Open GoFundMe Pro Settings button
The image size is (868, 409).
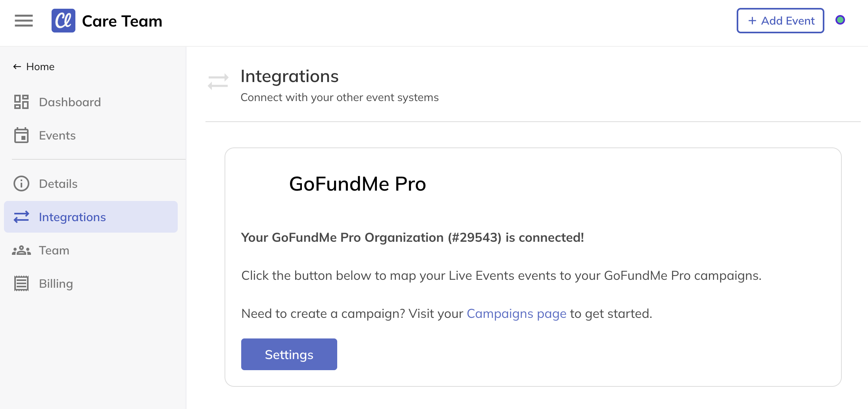(x=289, y=354)
